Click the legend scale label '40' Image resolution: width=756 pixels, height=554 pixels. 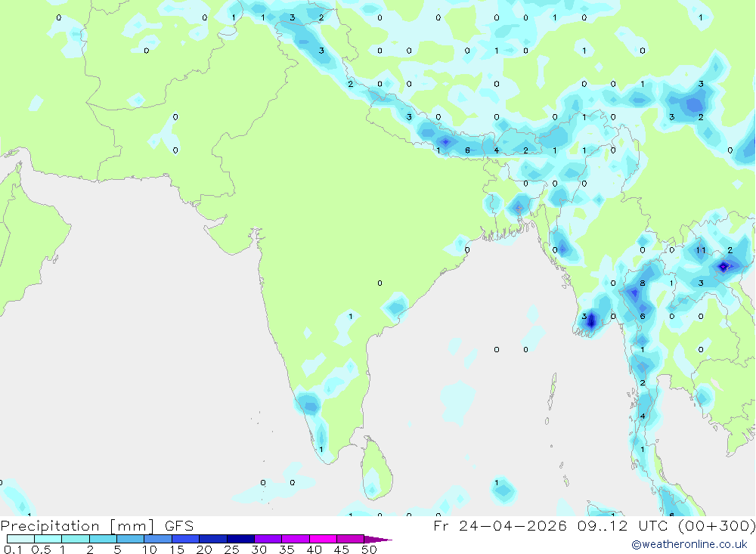tap(314, 549)
